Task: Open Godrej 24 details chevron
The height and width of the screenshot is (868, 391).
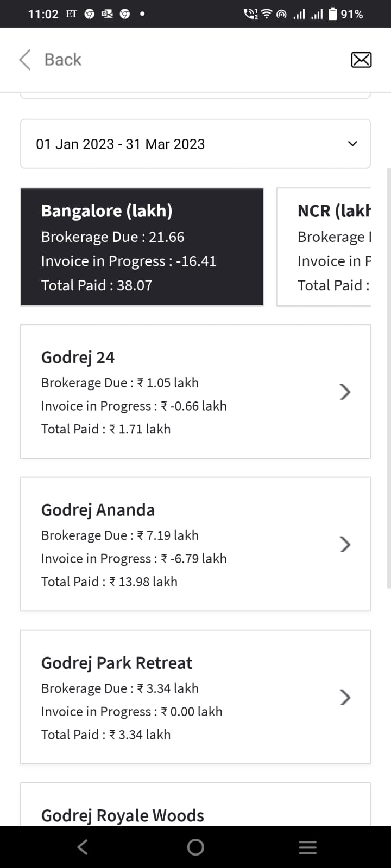Action: pos(345,392)
